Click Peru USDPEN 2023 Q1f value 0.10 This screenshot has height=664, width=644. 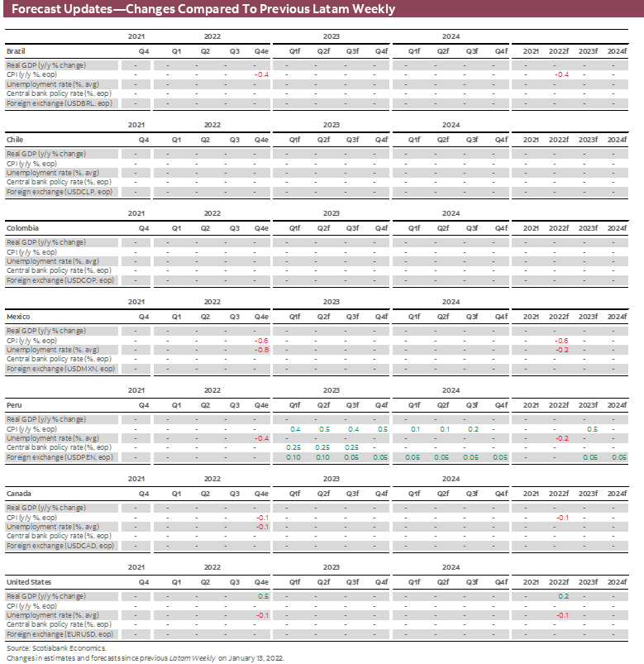(x=293, y=458)
